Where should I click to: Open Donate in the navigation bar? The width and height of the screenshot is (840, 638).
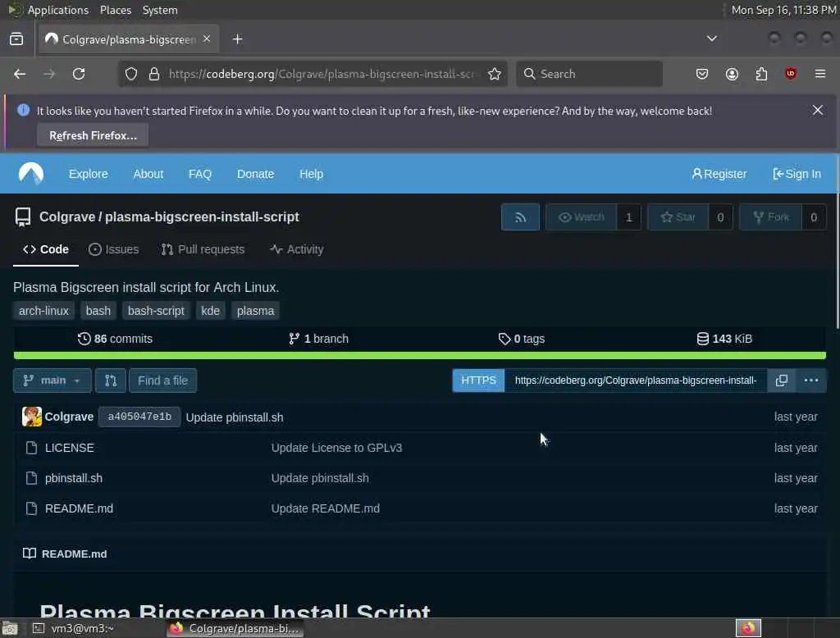coord(256,174)
